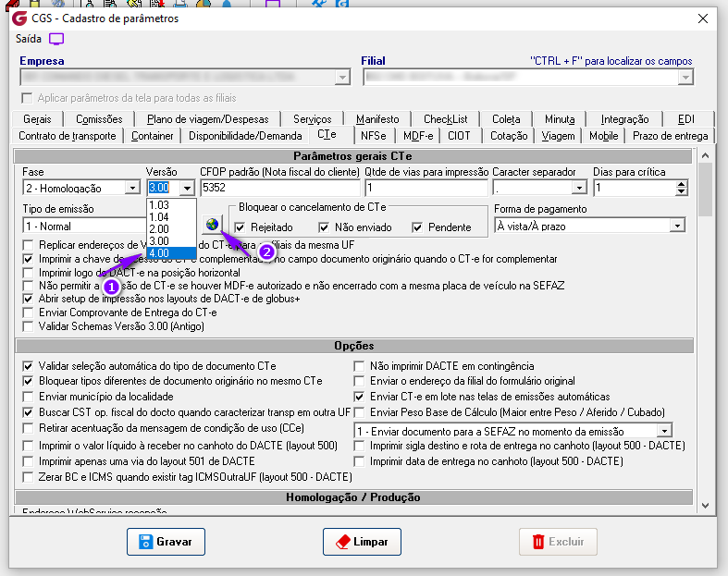Click the CFOP padrão input field
The height and width of the screenshot is (576, 728).
point(280,188)
